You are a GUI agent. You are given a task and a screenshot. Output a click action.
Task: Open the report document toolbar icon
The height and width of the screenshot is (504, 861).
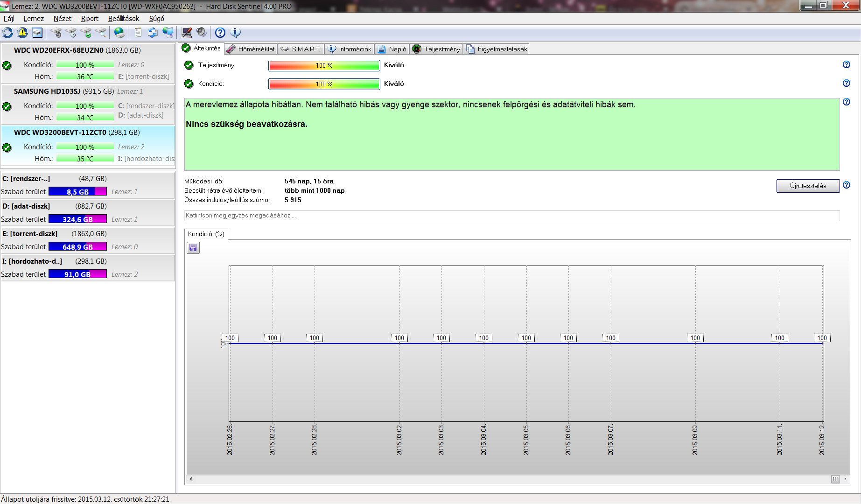coord(138,33)
